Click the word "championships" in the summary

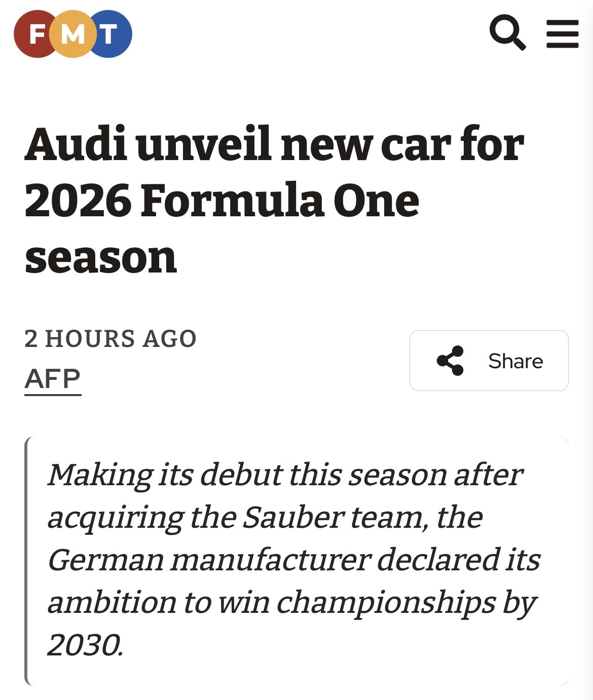pos(385,603)
